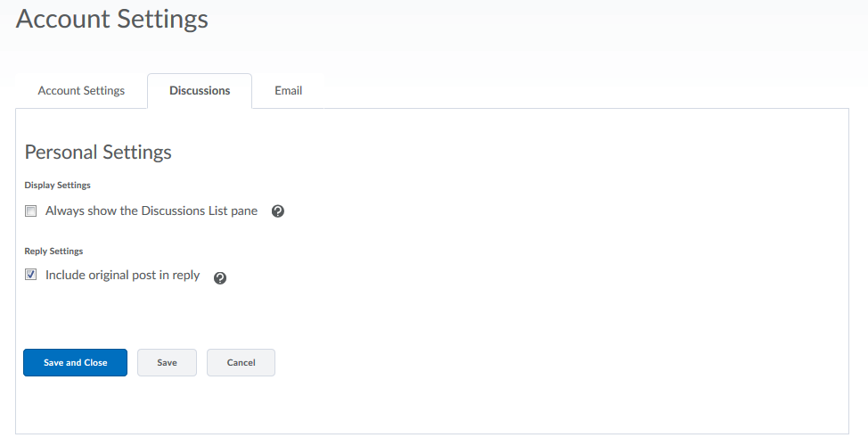Screen dimensions: 868x446
Task: Click the Display Settings subheading
Action: tap(58, 186)
